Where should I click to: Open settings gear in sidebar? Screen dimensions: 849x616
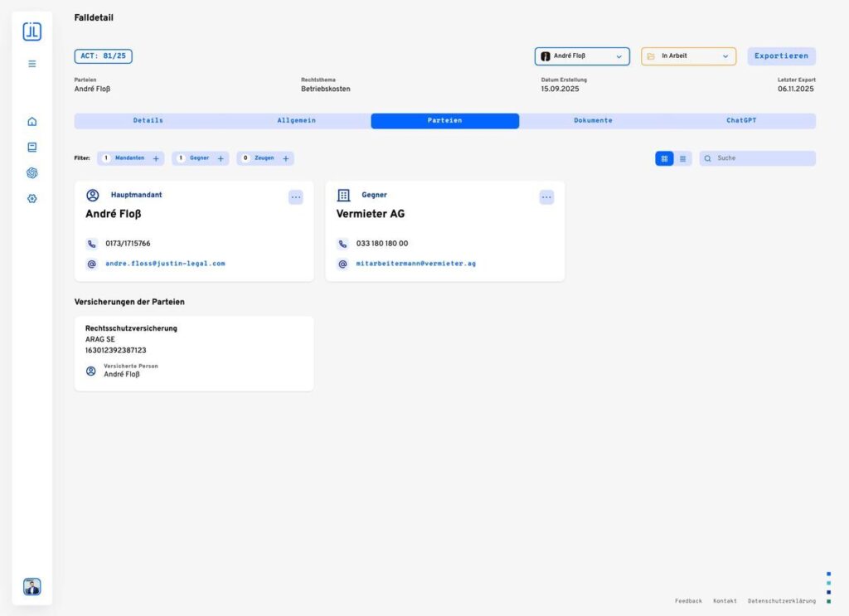[32, 199]
